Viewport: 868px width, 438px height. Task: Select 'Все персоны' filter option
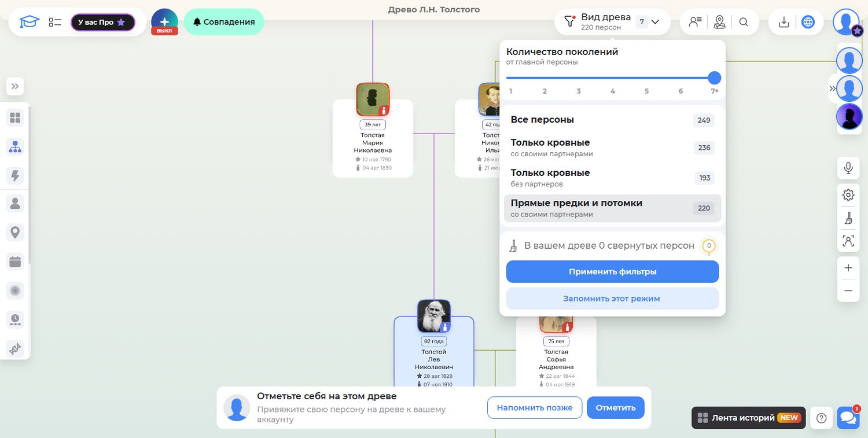(x=612, y=120)
